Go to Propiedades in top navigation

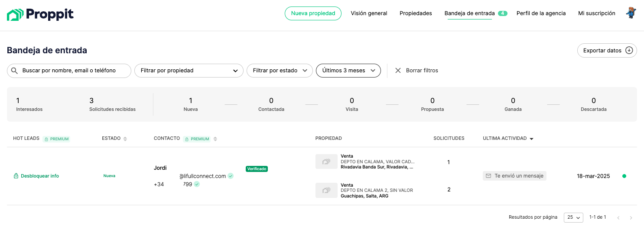(x=416, y=13)
